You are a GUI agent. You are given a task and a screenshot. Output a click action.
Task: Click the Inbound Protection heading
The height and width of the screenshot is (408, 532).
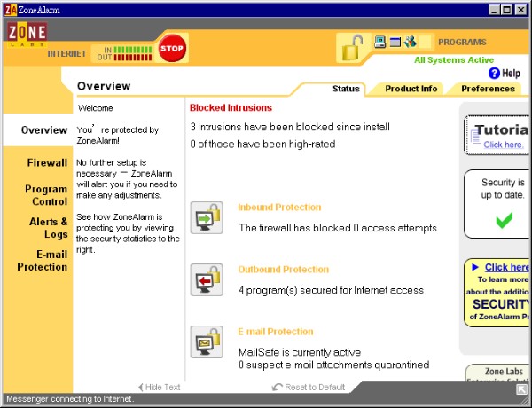pos(279,207)
